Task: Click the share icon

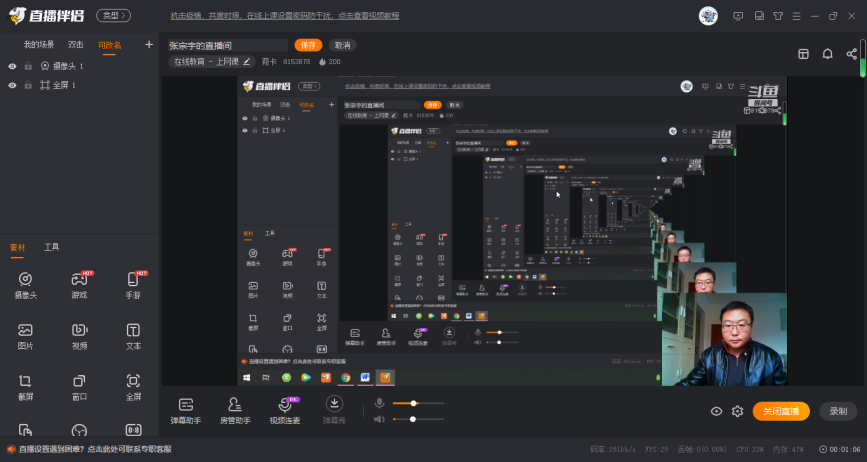Action: [852, 54]
